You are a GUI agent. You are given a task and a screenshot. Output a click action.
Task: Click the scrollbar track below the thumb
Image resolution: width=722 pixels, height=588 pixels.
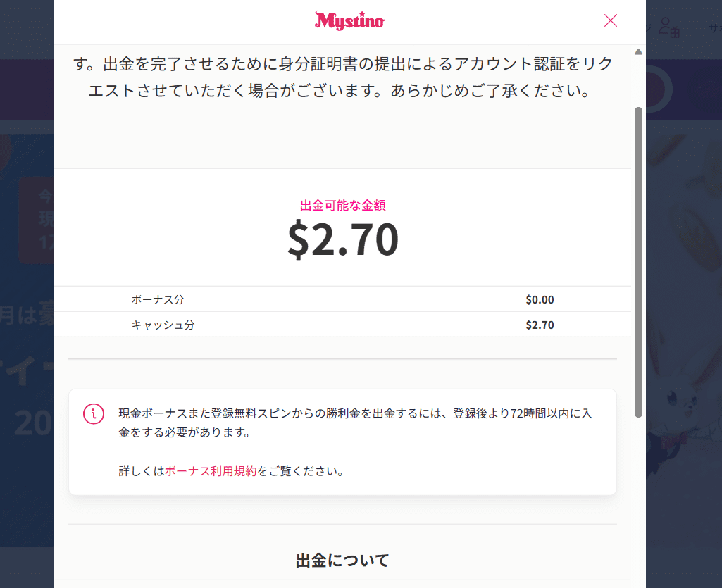pyautogui.click(x=638, y=502)
